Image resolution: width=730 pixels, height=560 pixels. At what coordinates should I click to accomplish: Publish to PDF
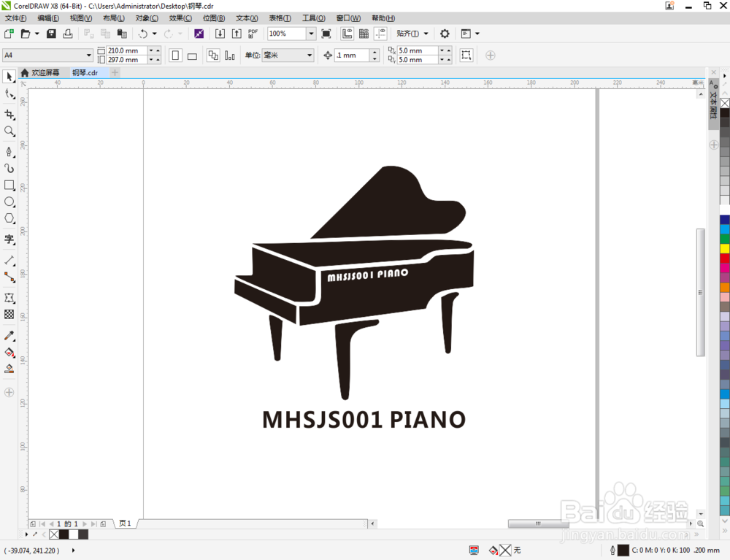pyautogui.click(x=253, y=34)
